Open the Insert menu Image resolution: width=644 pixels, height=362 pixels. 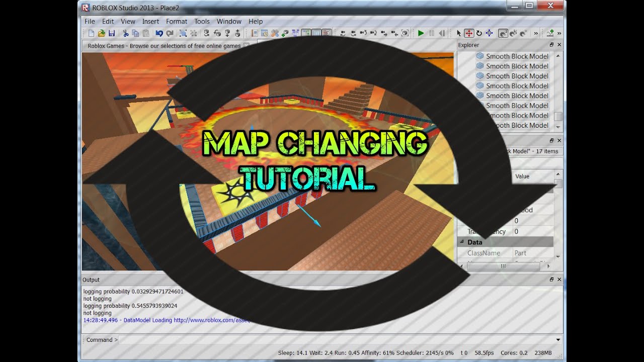[150, 21]
